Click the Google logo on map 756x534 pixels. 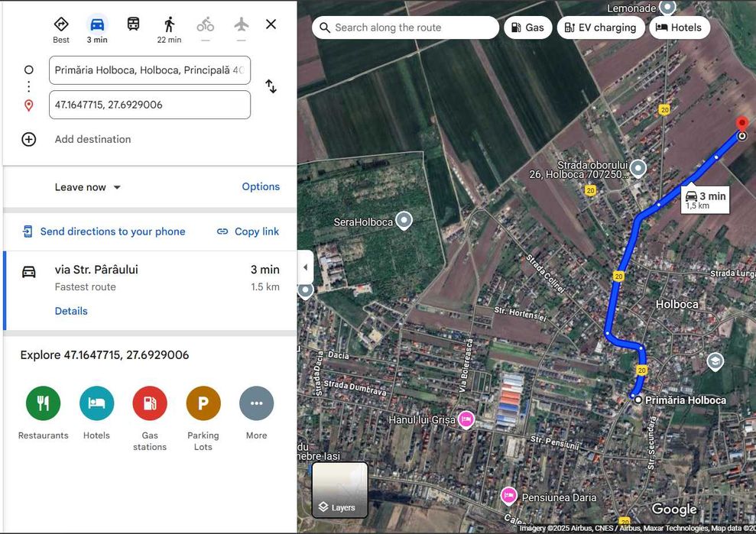[674, 509]
